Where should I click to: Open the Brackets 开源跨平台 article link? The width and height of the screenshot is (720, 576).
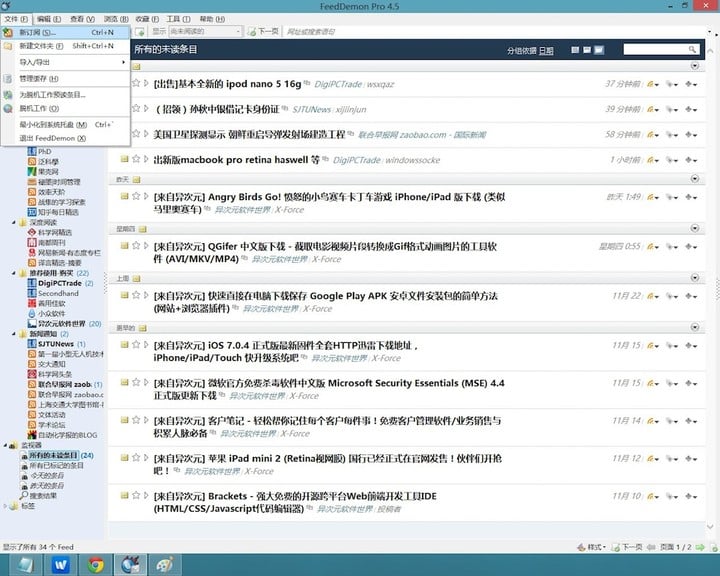tap(295, 502)
